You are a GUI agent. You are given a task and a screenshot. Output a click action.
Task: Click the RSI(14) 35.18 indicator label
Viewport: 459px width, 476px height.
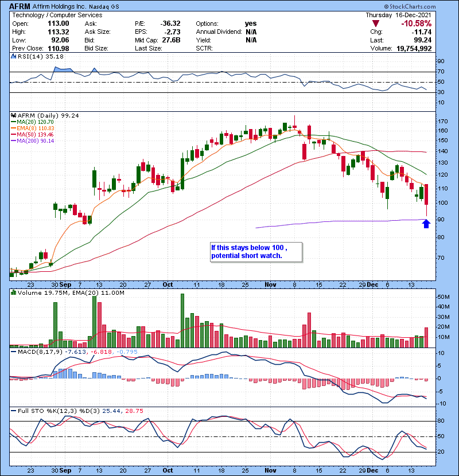[41, 56]
